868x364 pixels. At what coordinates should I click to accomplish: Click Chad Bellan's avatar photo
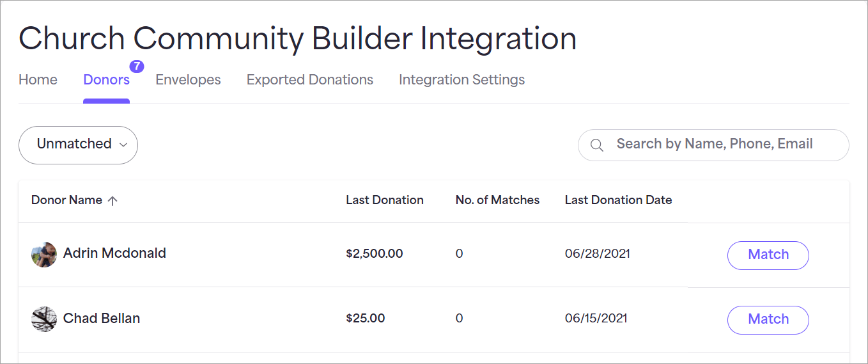44,319
